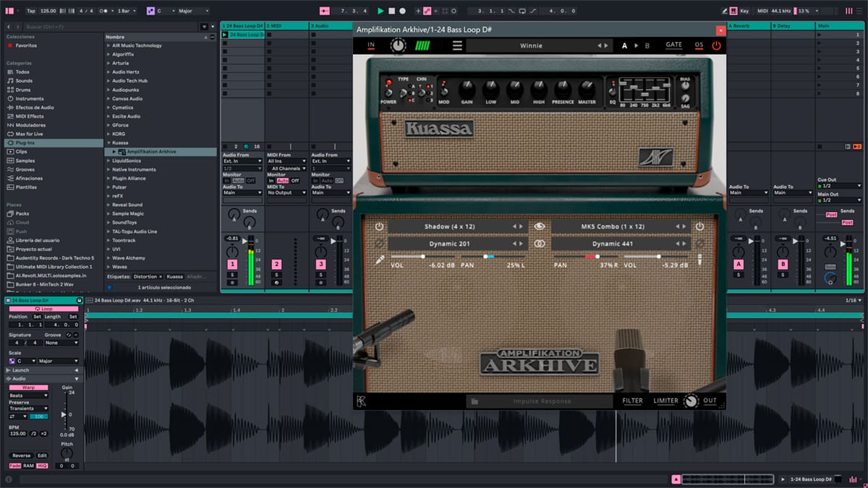The image size is (868, 488).
Task: Select A preset slot in plugin
Action: click(625, 46)
